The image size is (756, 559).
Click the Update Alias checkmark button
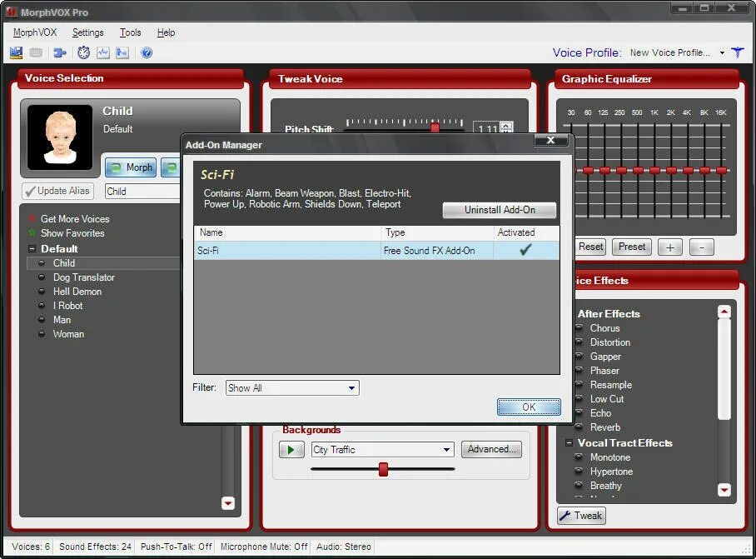[x=57, y=191]
